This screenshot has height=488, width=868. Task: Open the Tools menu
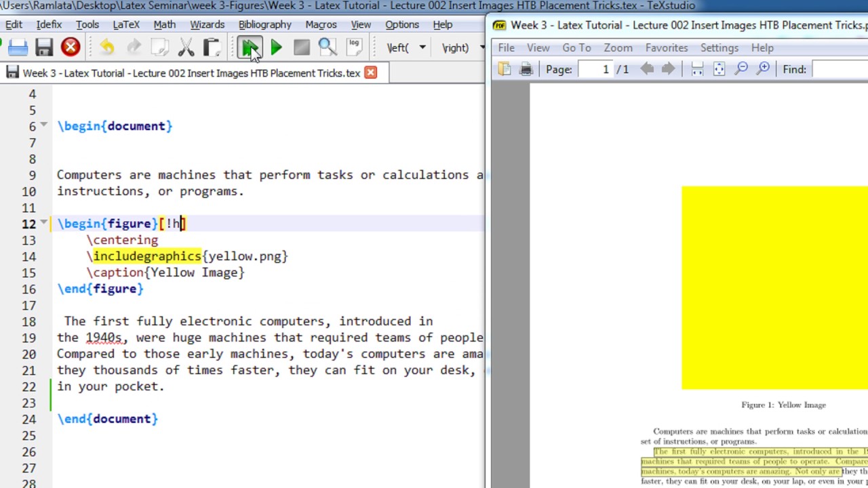[x=87, y=24]
